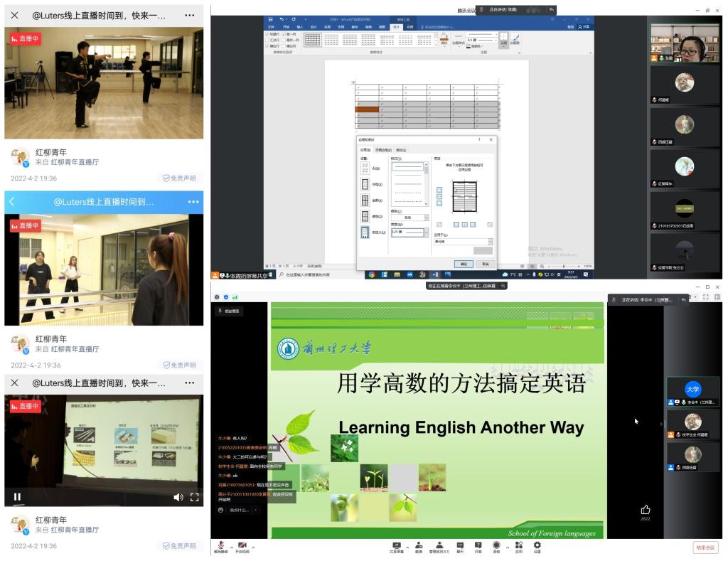This screenshot has width=728, height=561.
Task: Expand the 'Apply to' dropdown in dialog
Action: click(x=489, y=242)
